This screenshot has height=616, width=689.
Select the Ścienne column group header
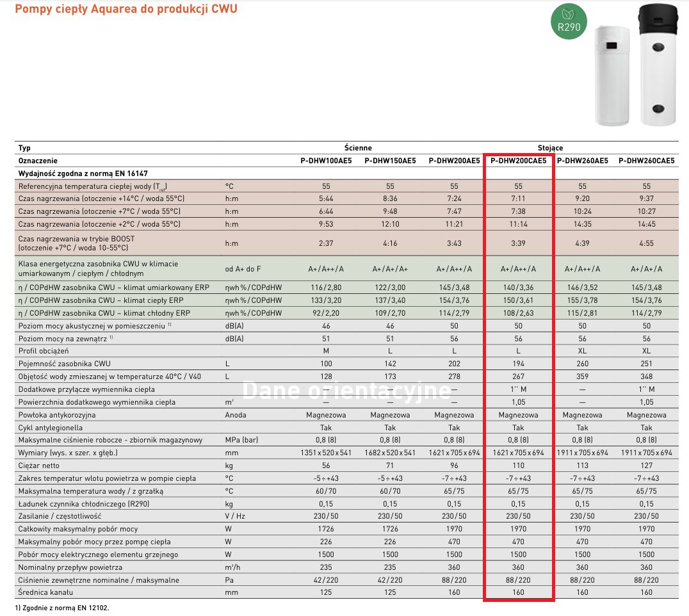358,148
